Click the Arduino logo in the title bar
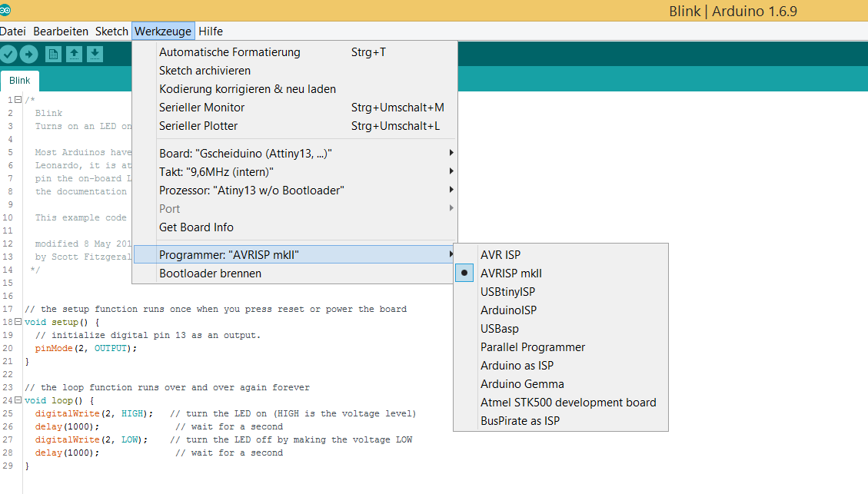Viewport: 868px width, 494px height. [5, 11]
